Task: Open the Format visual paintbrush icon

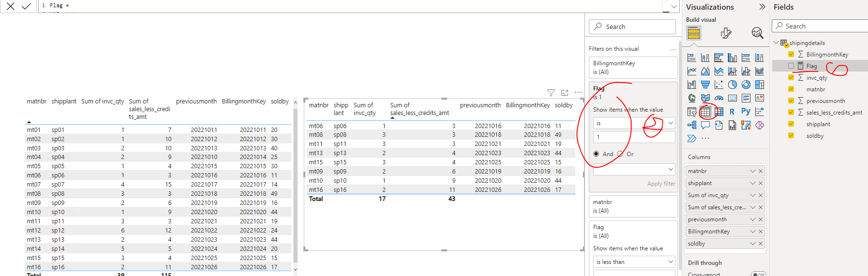Action: [x=726, y=33]
